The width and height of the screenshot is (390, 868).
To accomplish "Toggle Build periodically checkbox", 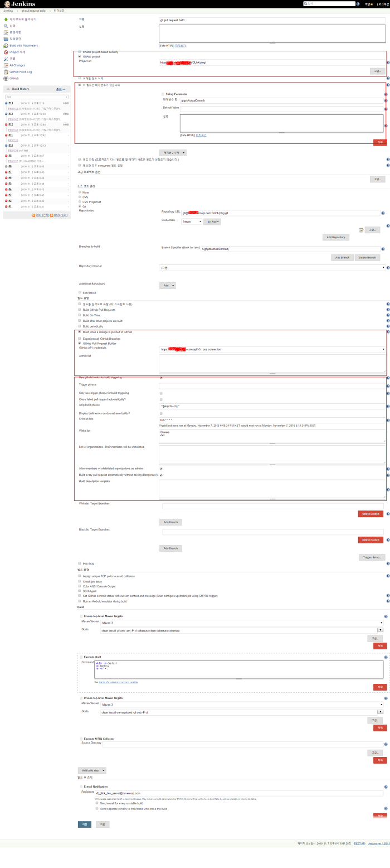I will [80, 326].
